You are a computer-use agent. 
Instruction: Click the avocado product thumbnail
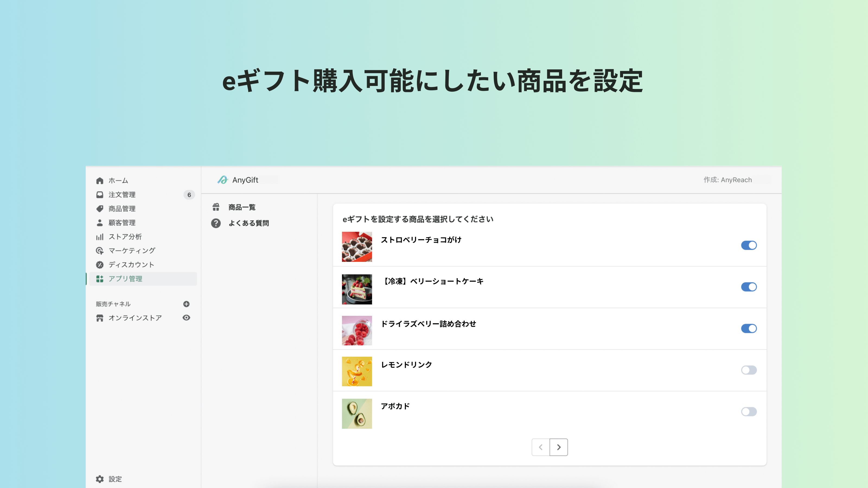357,413
